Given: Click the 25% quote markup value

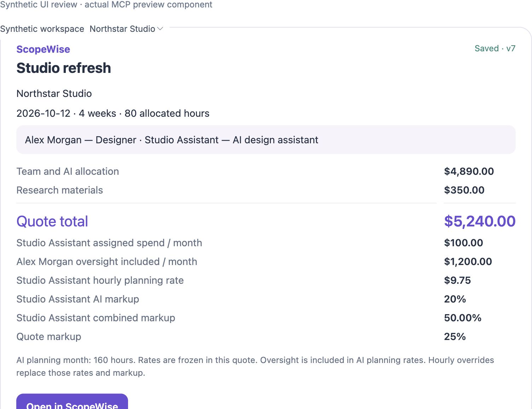Looking at the screenshot, I should (x=455, y=336).
